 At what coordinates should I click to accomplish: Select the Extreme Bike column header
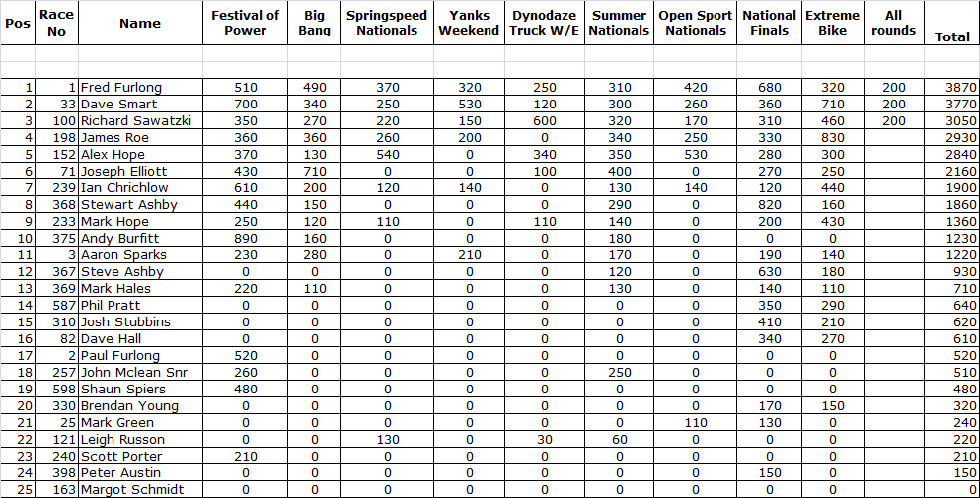click(x=832, y=23)
